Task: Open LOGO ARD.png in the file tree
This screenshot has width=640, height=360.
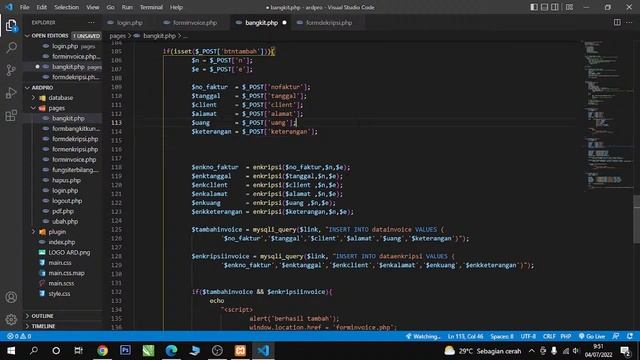Action: [x=69, y=253]
